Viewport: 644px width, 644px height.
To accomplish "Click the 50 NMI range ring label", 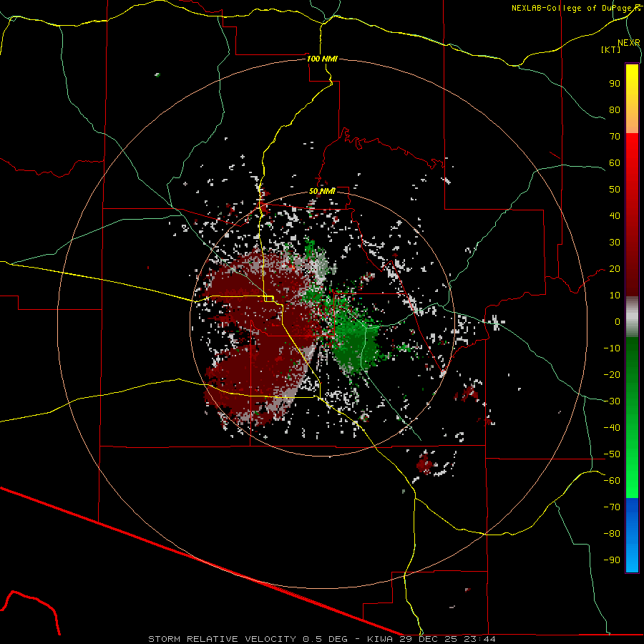I will tap(322, 191).
